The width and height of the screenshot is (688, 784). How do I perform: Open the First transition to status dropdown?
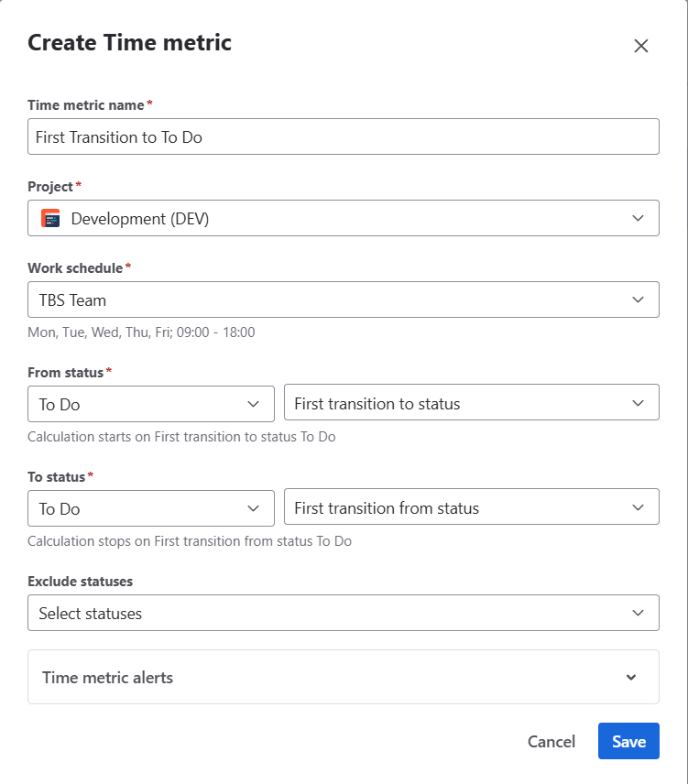pos(471,404)
